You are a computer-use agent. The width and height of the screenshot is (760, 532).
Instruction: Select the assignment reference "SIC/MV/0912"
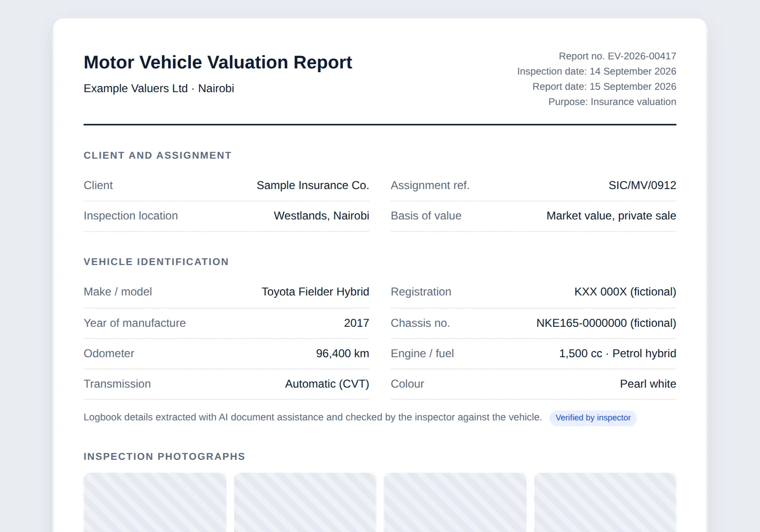(642, 185)
